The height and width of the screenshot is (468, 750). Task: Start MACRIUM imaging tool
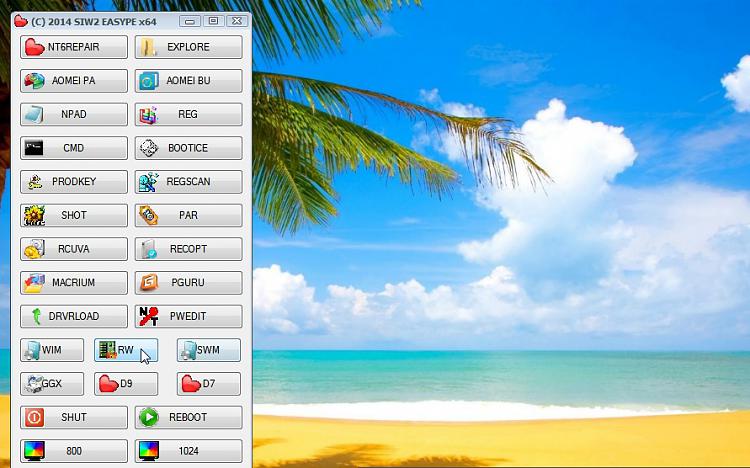point(74,283)
